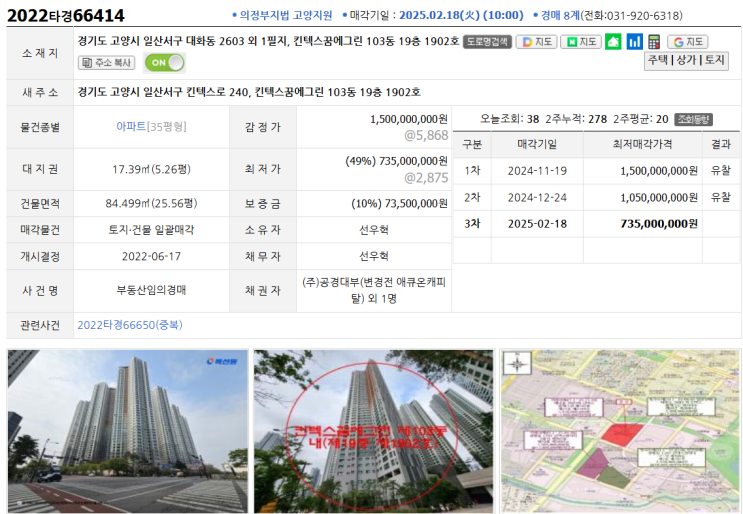Click 2차 row date 2024-12-24
The height and width of the screenshot is (514, 743).
[537, 198]
